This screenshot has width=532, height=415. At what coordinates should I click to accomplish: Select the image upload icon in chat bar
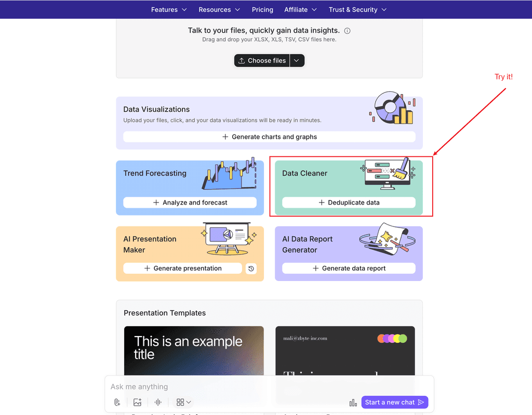[137, 402]
